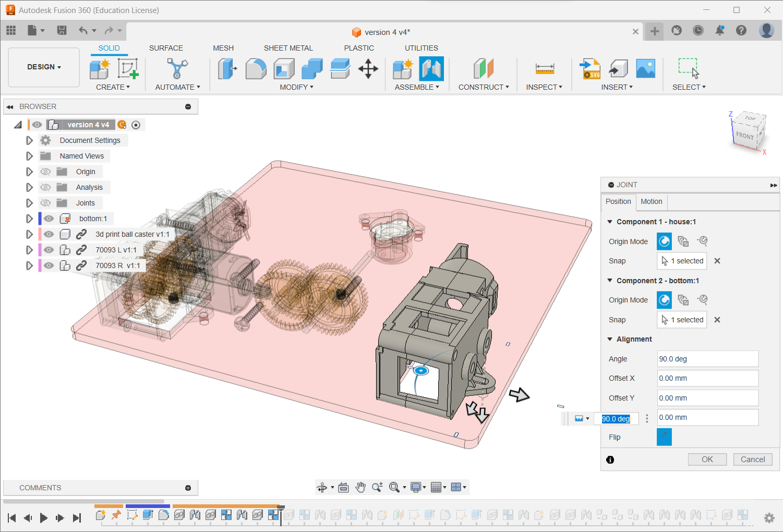Open the DESIGN workspace dropdown
Screen dimensions: 783x532
44,67
